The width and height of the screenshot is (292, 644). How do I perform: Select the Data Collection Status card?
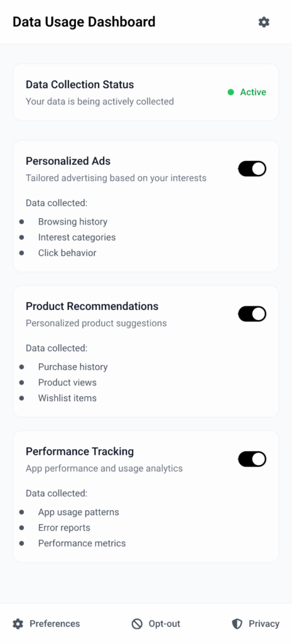146,92
